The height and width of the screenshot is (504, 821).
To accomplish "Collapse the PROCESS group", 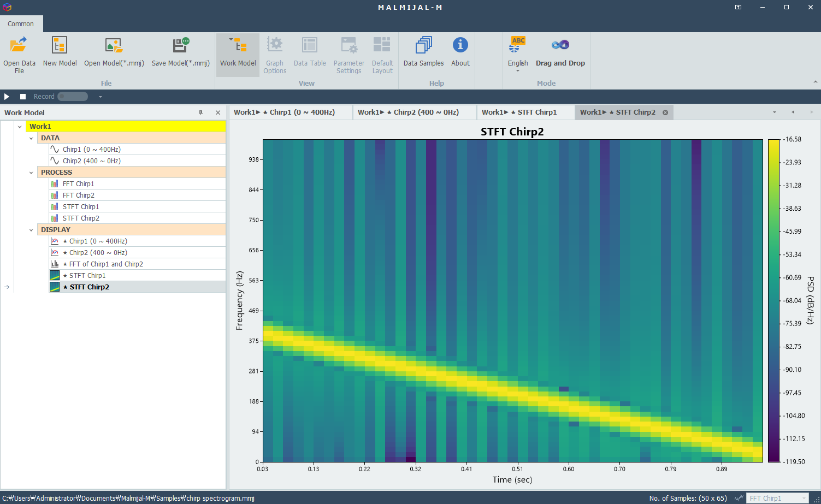I will click(x=31, y=173).
